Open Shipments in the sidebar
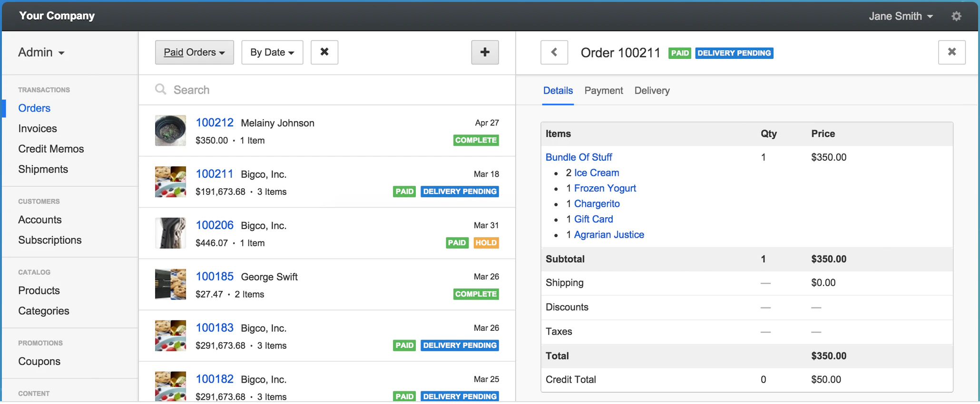Screen dimensions: 980x404 43,169
